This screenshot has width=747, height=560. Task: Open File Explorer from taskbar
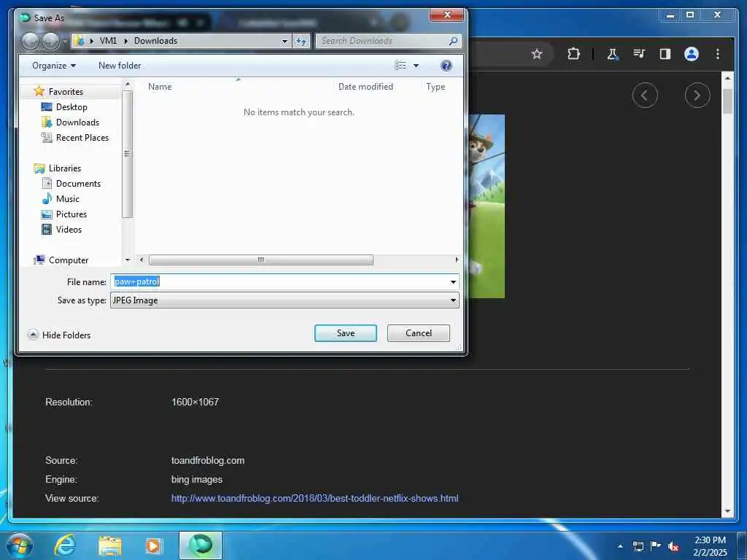110,546
